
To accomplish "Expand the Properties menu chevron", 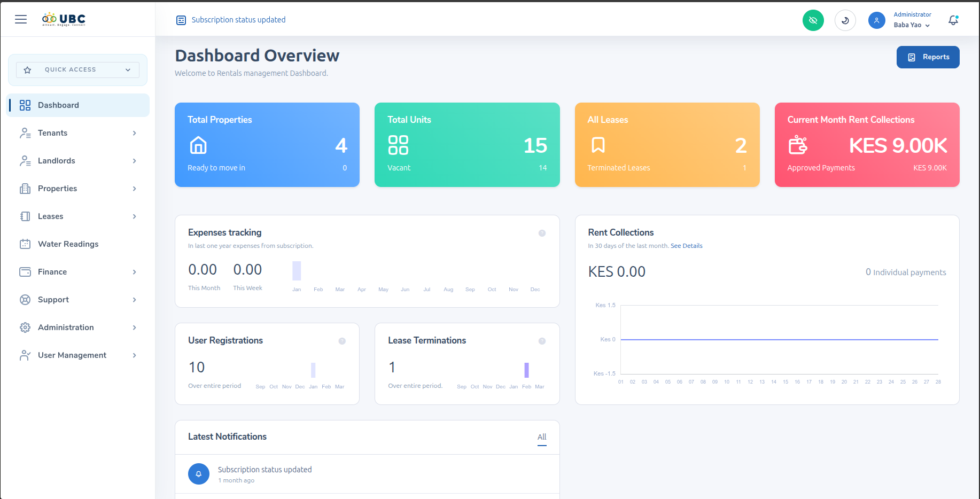I will (x=134, y=188).
